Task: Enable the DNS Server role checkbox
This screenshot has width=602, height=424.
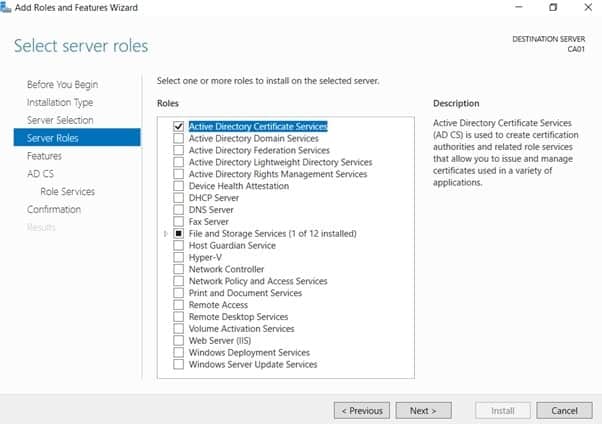Action: pyautogui.click(x=179, y=210)
